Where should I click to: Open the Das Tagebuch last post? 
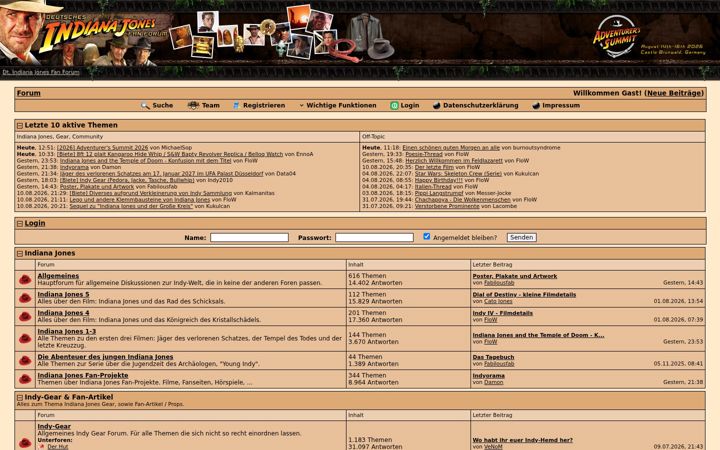coord(493,357)
